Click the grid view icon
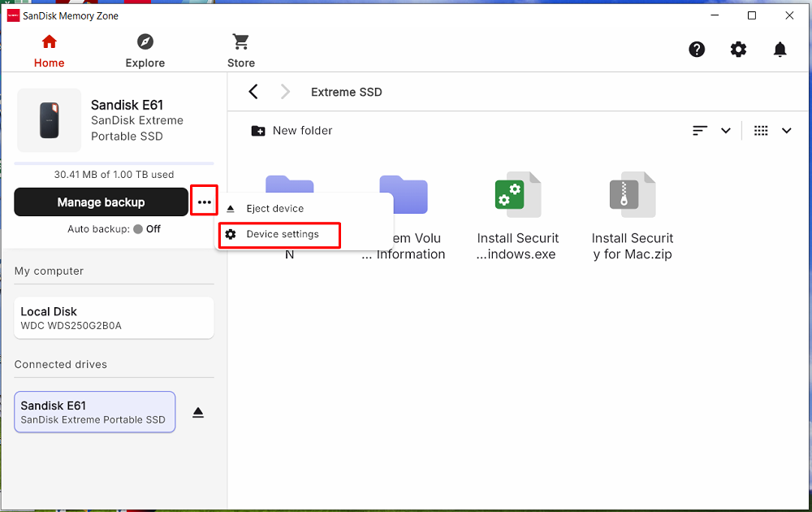 (x=761, y=131)
